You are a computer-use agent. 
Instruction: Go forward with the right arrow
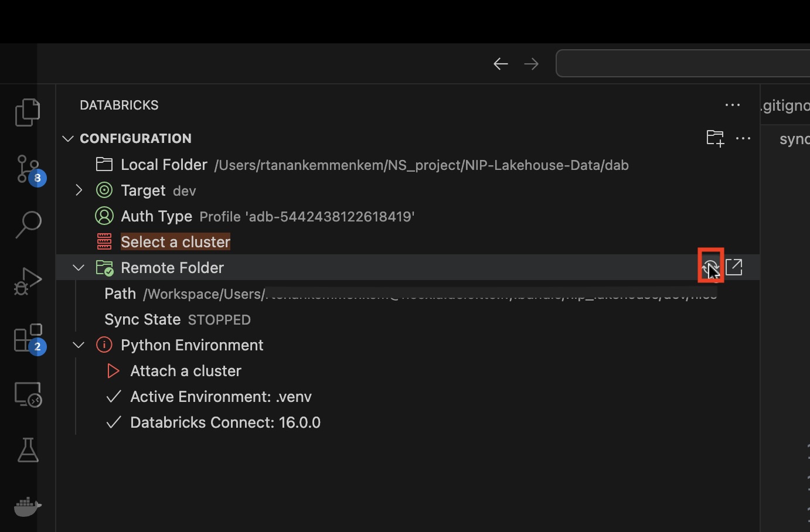point(531,64)
